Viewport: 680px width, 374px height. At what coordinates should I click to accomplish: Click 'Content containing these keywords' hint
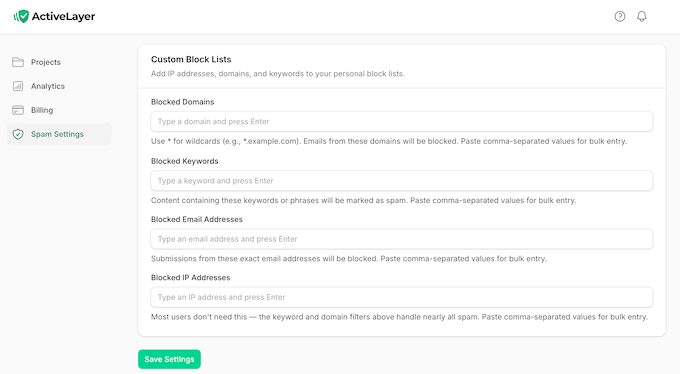pos(363,200)
